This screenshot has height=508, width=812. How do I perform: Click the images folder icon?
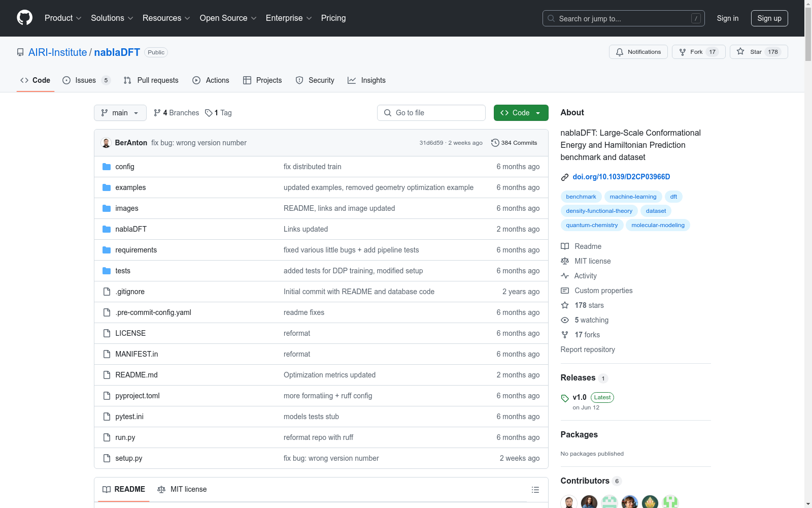pyautogui.click(x=107, y=208)
